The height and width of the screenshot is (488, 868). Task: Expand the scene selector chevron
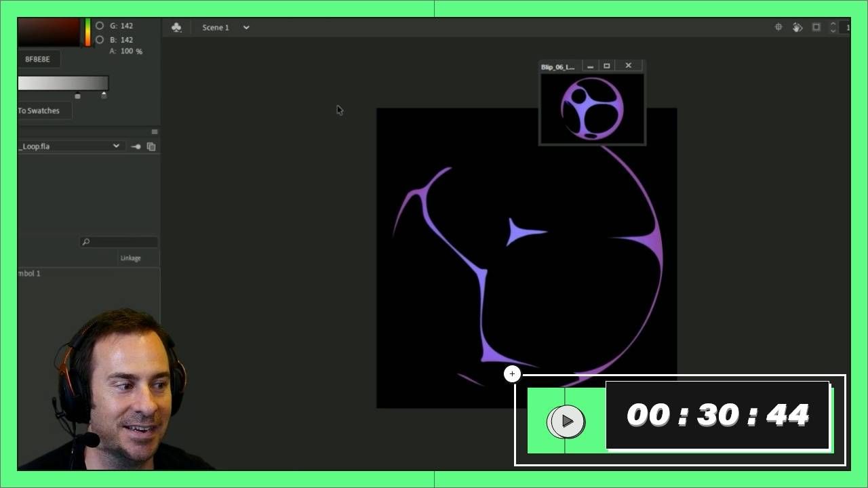(246, 28)
